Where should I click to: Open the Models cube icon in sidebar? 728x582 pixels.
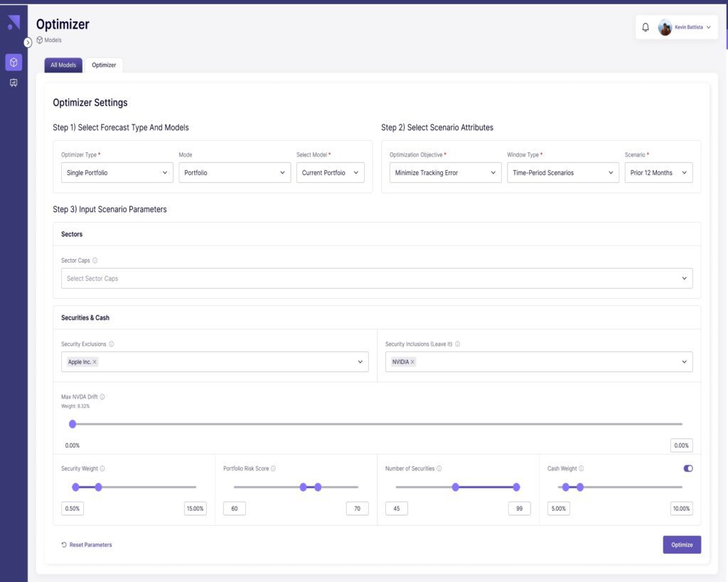coord(14,63)
